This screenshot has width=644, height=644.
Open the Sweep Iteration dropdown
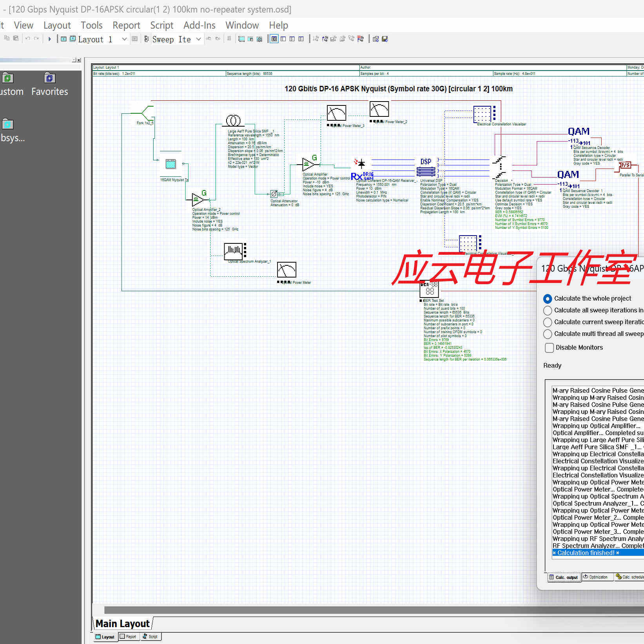coord(198,39)
